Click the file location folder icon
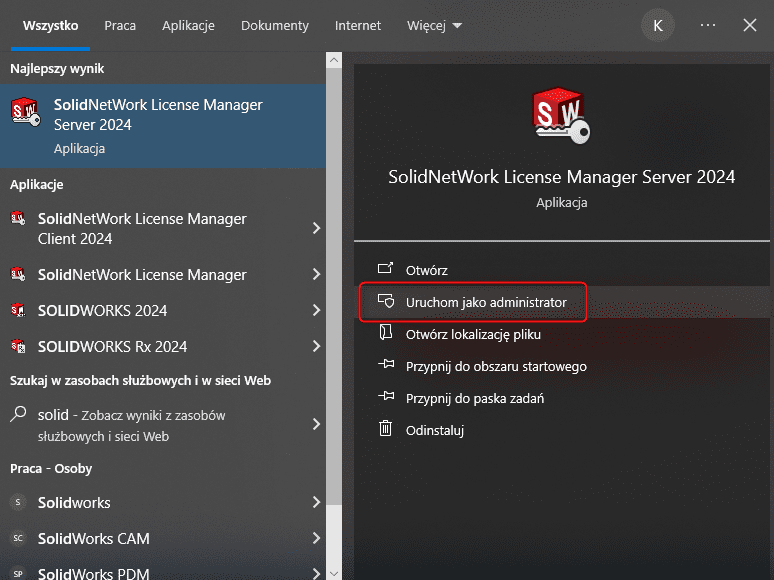Image resolution: width=774 pixels, height=580 pixels. point(386,332)
